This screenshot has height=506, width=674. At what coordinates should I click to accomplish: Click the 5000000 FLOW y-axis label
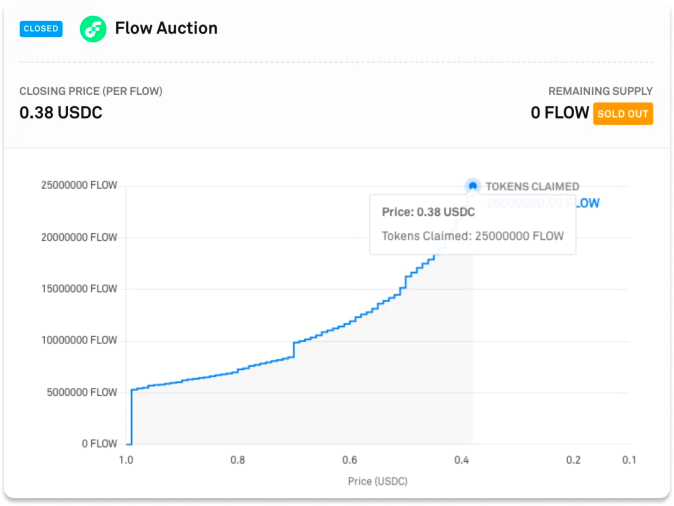point(82,392)
